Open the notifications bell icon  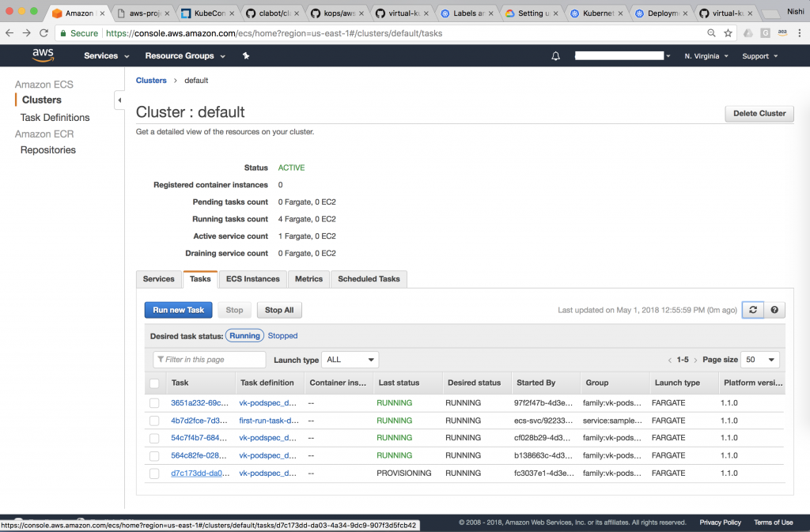click(555, 55)
